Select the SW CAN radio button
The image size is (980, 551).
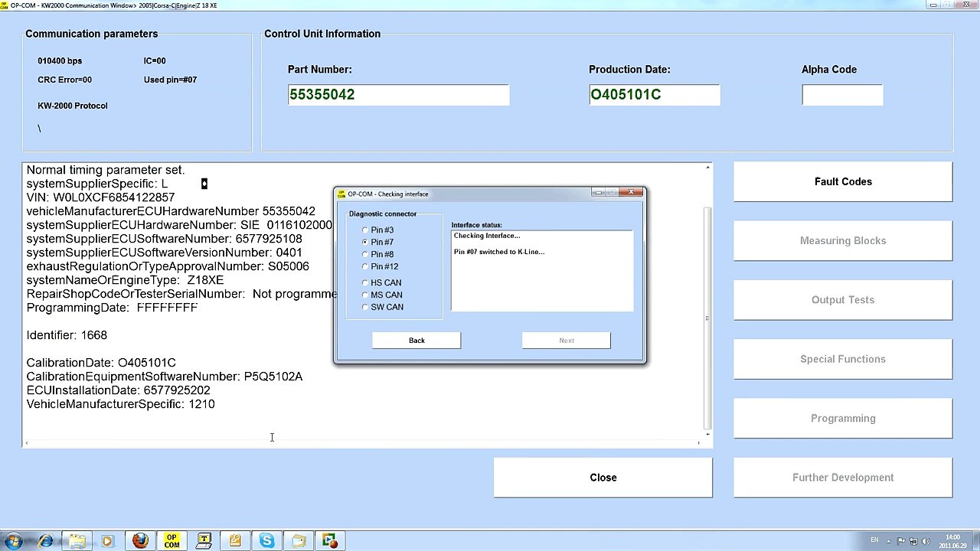(x=365, y=307)
